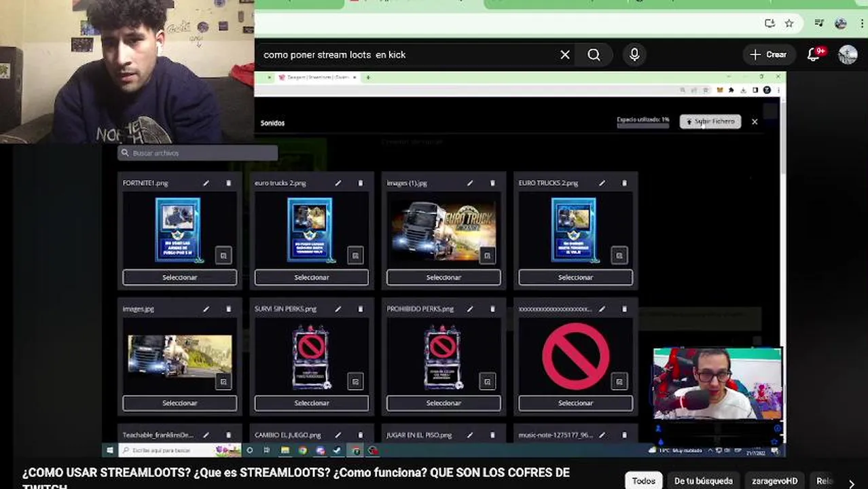Click Seleccionar under images.jpg
This screenshot has width=868, height=489.
coord(180,403)
